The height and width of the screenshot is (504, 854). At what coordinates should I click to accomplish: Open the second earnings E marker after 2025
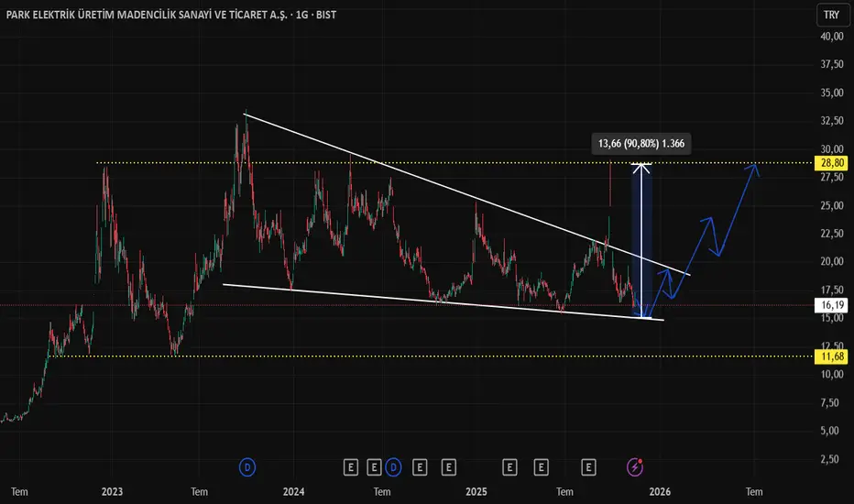point(542,467)
